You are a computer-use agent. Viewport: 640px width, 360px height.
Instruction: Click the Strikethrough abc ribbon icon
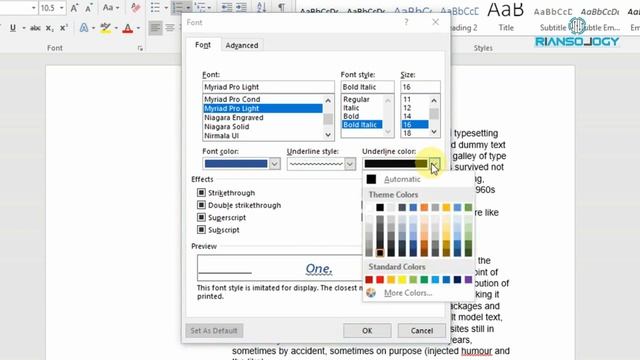36,28
